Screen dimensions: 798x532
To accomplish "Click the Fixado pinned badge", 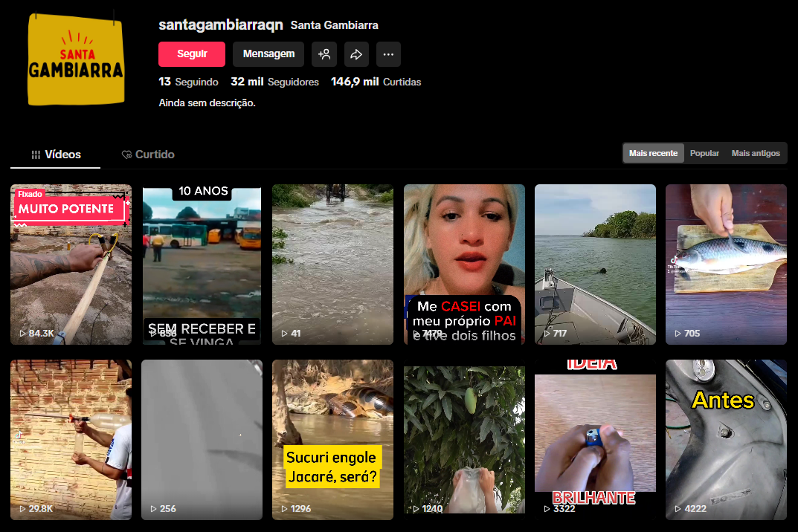I will pos(30,194).
